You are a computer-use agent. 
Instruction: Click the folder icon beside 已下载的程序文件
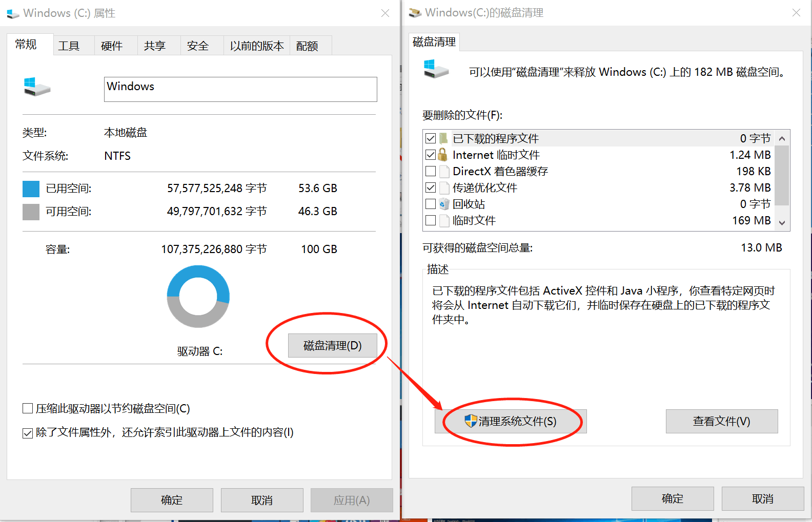443,138
